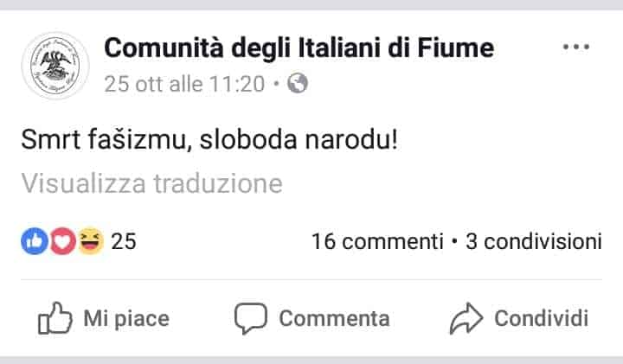This screenshot has width=623, height=364.
Task: Click the thumbs-up outline icon
Action: coord(55,318)
